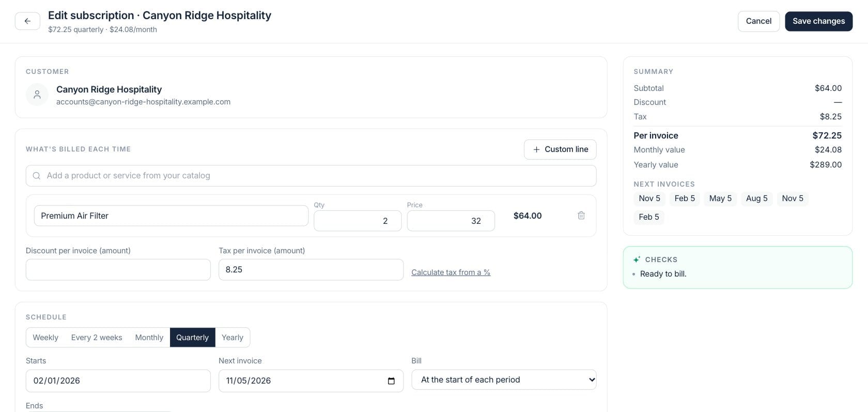Click the May 5 next invoice chip
The width and height of the screenshot is (868, 412).
point(720,199)
